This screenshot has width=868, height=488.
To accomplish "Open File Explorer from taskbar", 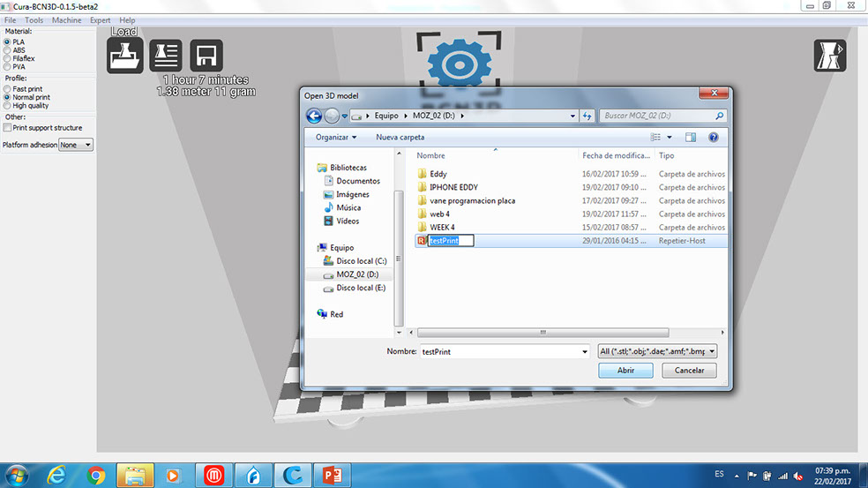I will point(134,476).
